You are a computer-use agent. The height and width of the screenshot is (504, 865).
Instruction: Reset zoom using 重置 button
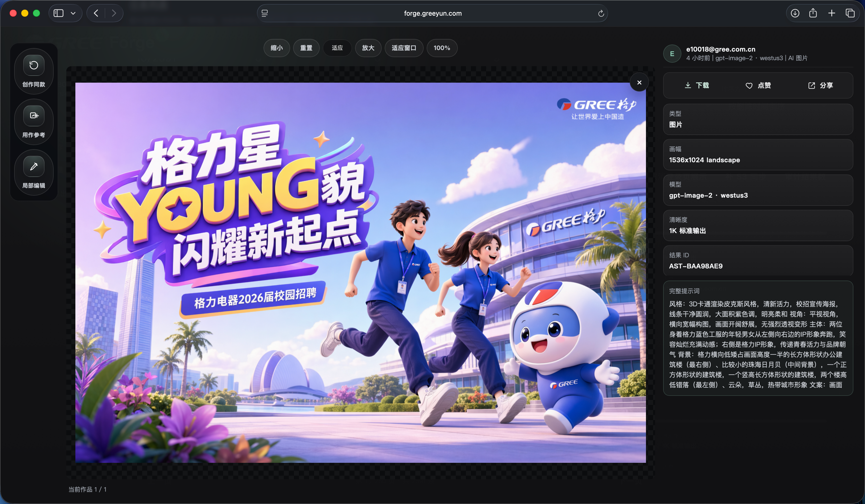tap(306, 48)
